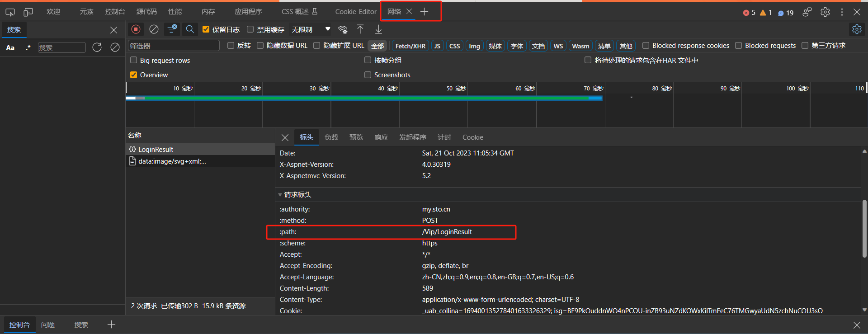The width and height of the screenshot is (868, 334).
Task: Uncheck the Overview checkbox
Action: [x=133, y=75]
